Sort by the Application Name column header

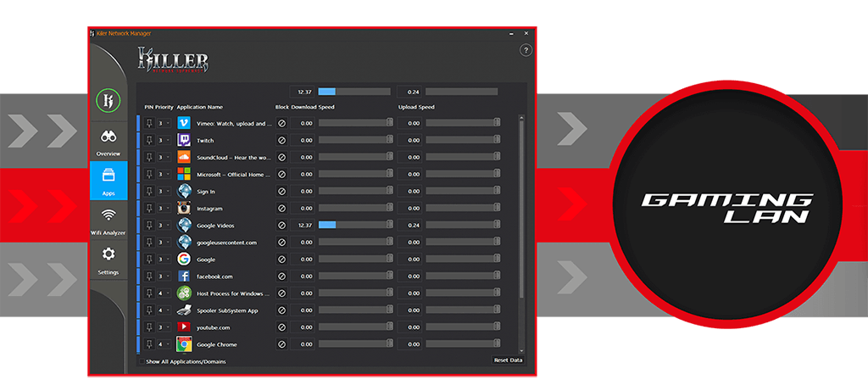coord(199,107)
